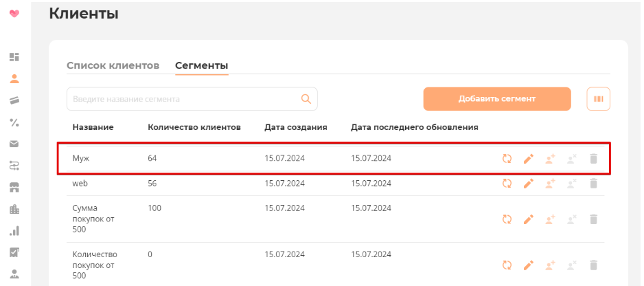
Task: Switch to the Список клиентов tab
Action: (113, 65)
